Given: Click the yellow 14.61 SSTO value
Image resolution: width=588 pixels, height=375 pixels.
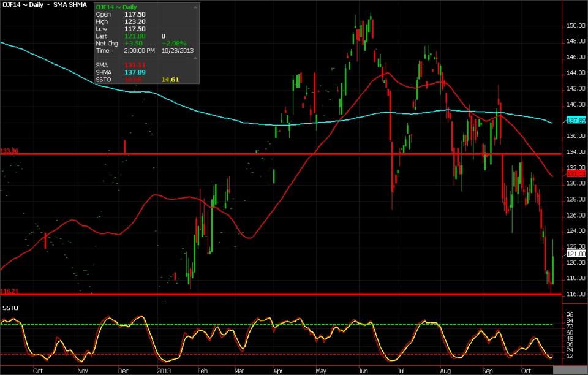Looking at the screenshot, I should pyautogui.click(x=170, y=79).
